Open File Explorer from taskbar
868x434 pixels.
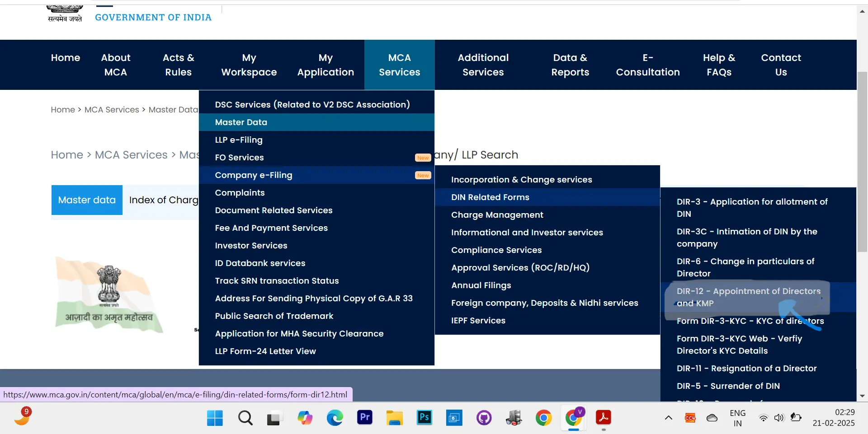click(x=394, y=418)
